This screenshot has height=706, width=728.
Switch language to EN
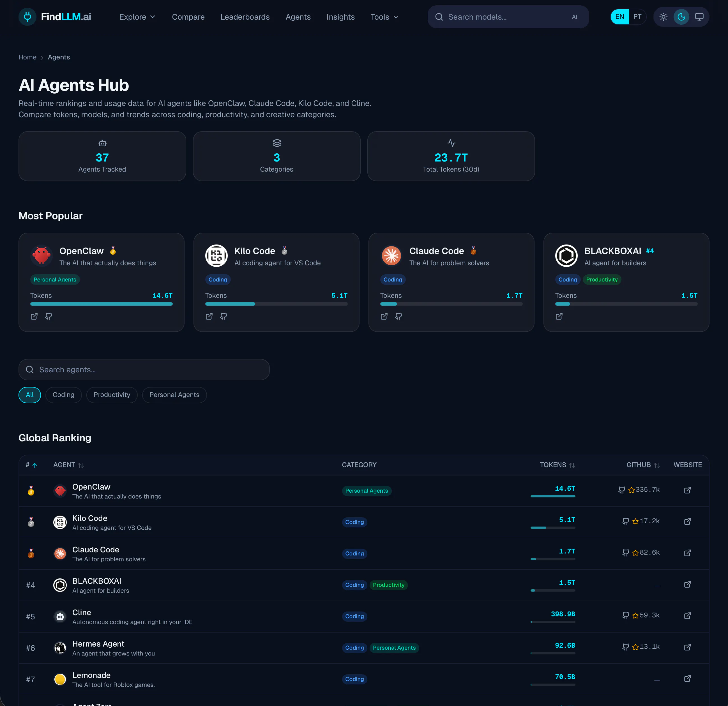click(x=619, y=17)
